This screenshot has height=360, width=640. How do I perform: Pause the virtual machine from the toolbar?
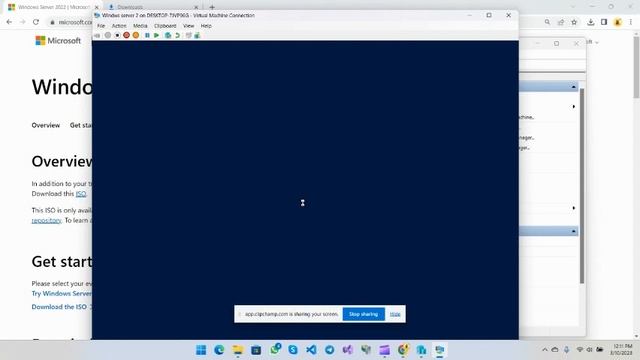(x=147, y=36)
